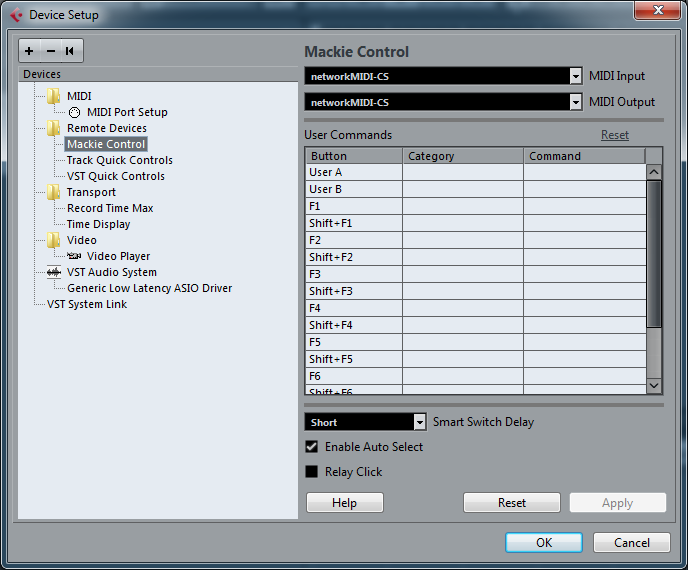Screen dimensions: 688x570
Task: Click the minus icon to remove device
Action: coord(50,51)
